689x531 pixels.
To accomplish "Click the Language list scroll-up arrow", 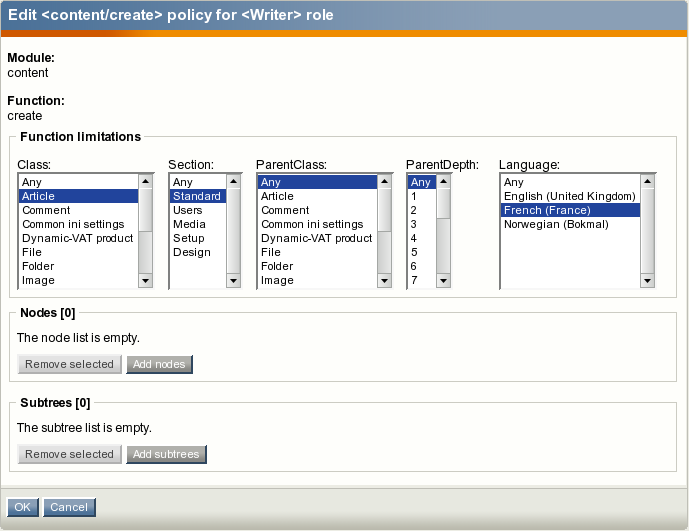I will click(x=647, y=181).
